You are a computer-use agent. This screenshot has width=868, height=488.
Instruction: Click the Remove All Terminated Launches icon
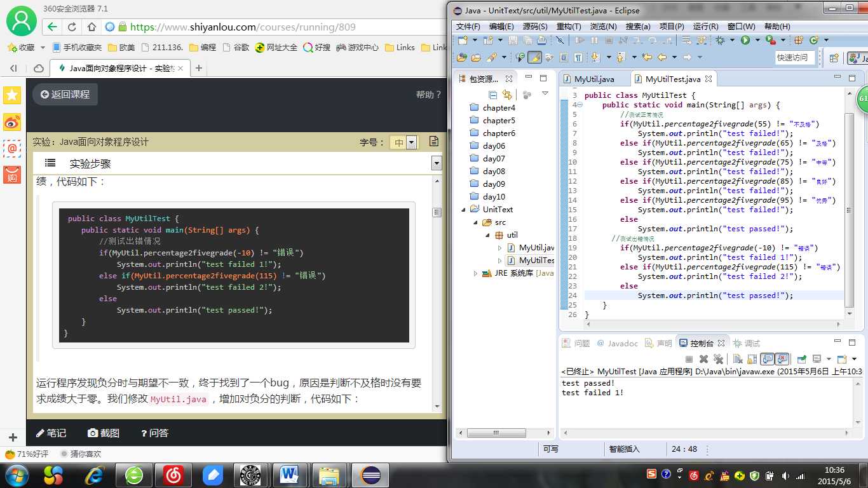point(718,359)
